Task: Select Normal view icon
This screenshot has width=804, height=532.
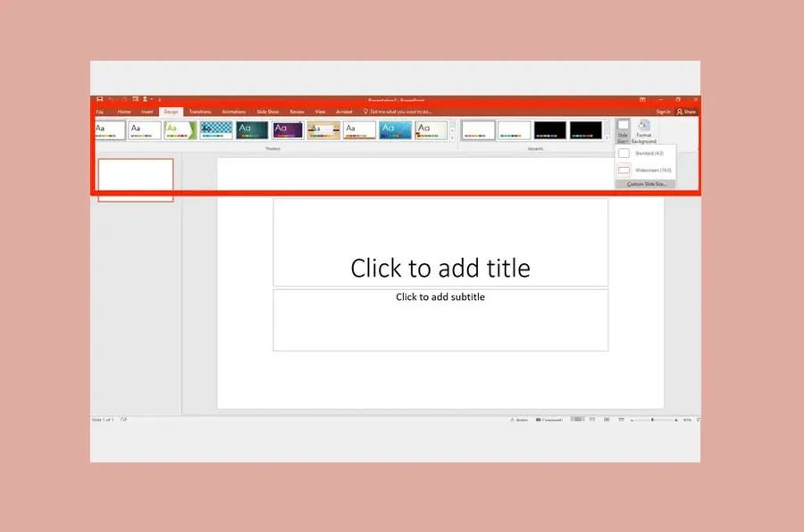Action: (x=577, y=420)
